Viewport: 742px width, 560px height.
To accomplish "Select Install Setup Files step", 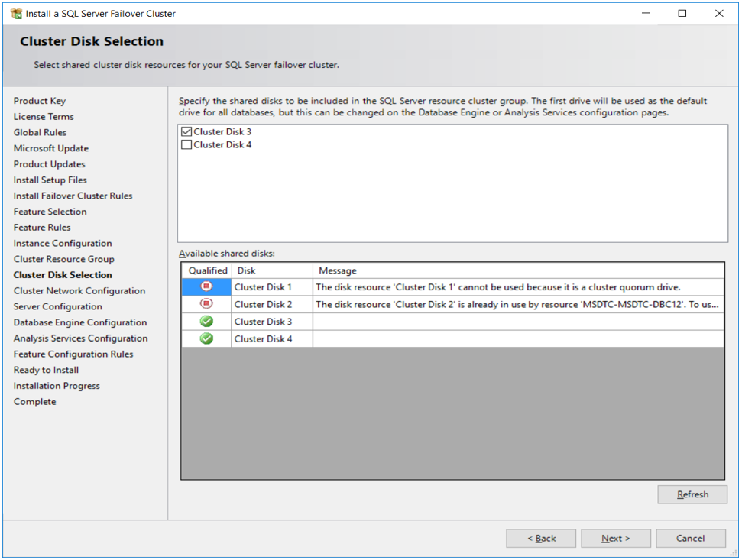I will [x=50, y=180].
